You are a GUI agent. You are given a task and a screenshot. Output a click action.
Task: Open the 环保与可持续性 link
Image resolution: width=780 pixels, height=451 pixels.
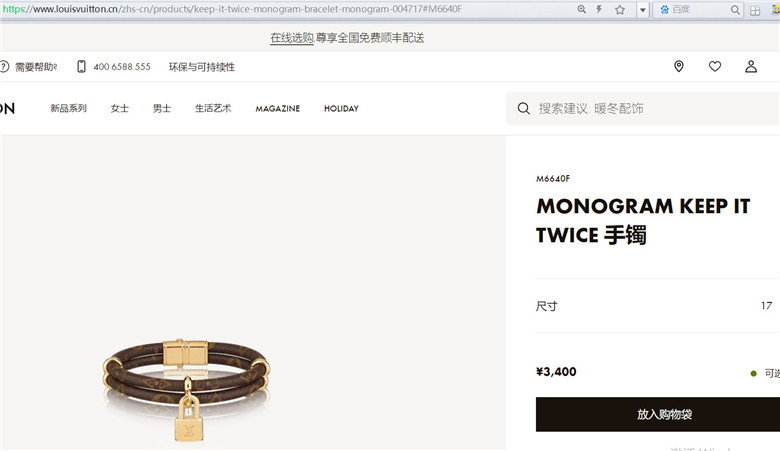pos(201,67)
